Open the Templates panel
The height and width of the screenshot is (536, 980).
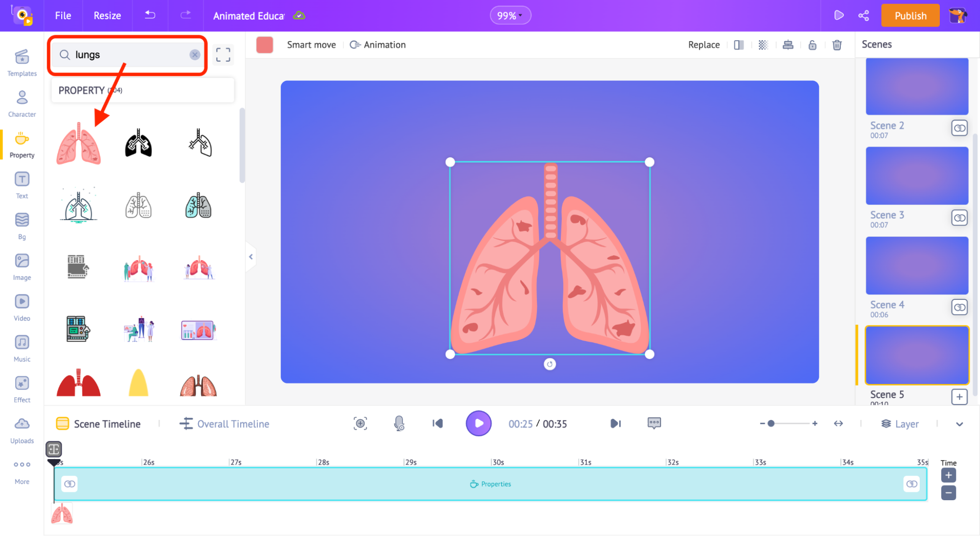coord(22,63)
